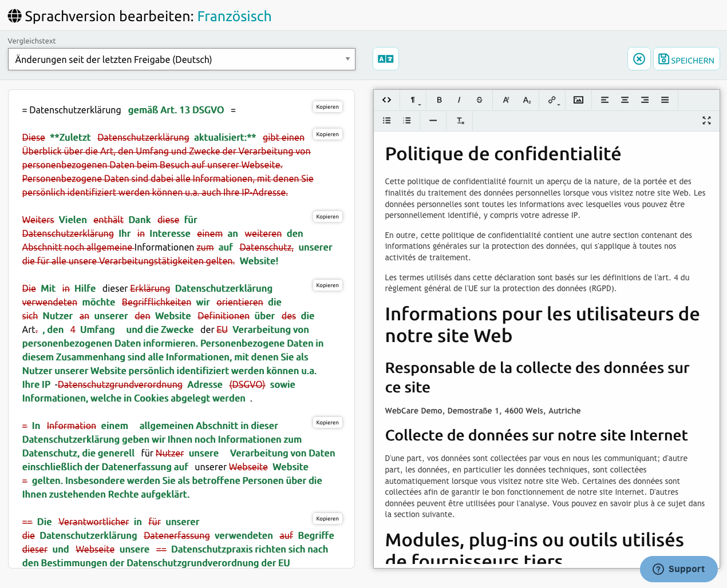This screenshot has width=727, height=588.
Task: Click the globe icon beside Sprachversion bearbeiten
Action: pos(15,16)
